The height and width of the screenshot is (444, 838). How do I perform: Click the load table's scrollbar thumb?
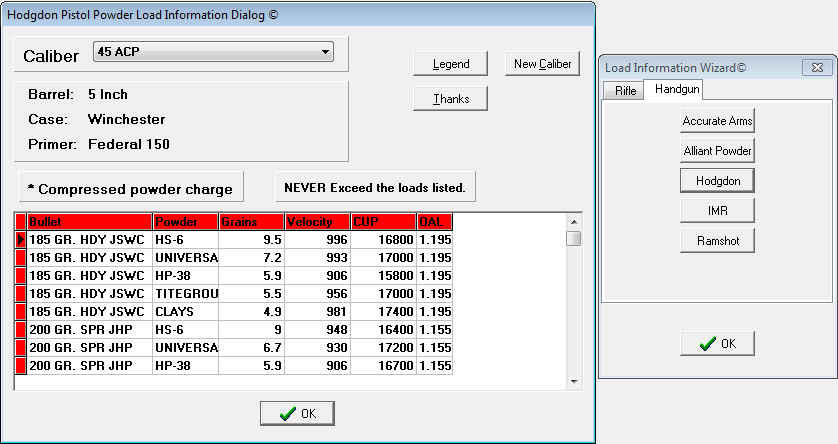(574, 238)
